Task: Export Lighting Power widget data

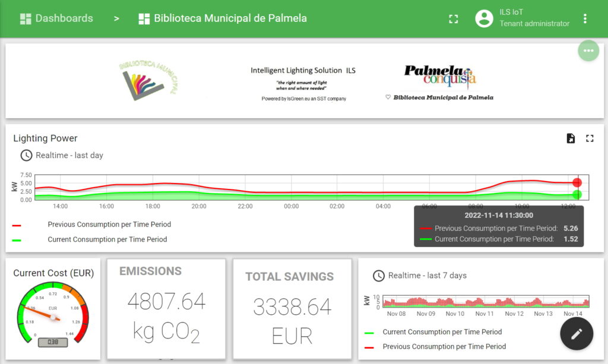Action: pos(571,138)
